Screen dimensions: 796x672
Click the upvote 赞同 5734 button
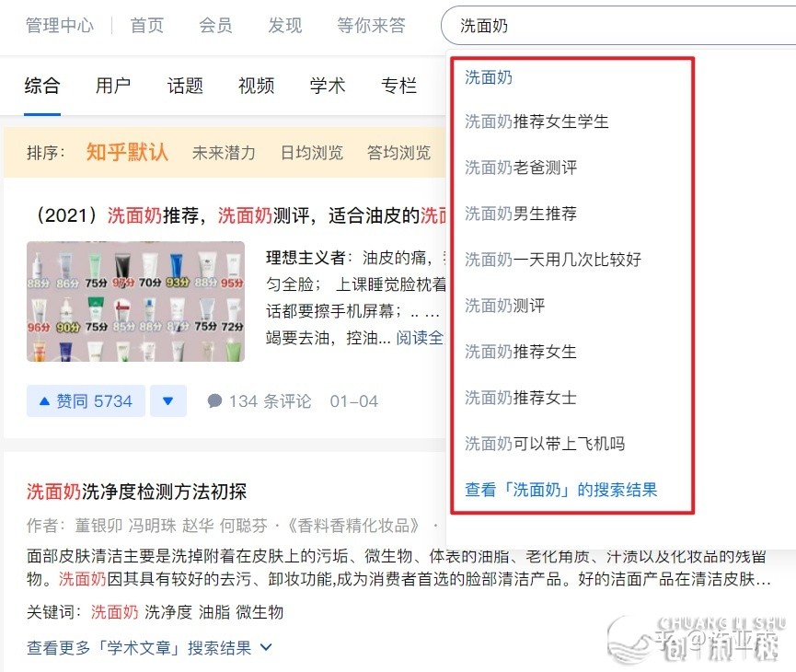pyautogui.click(x=86, y=401)
